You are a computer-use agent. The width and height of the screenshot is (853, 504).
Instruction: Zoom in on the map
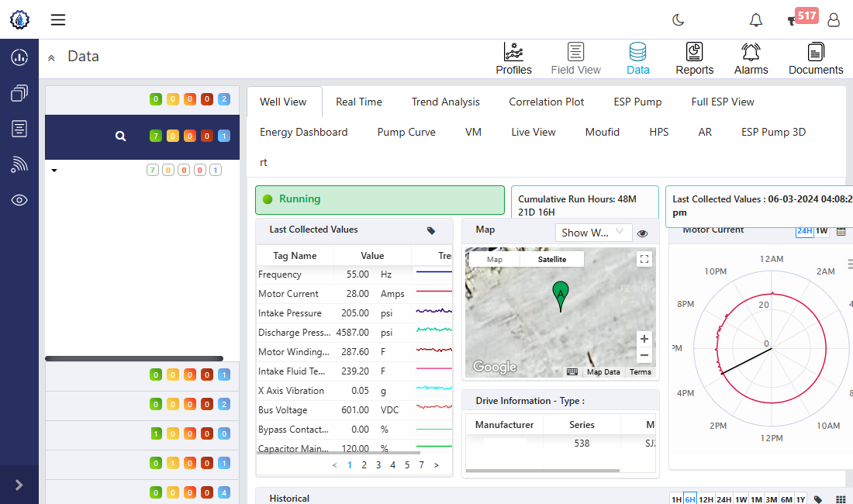[x=644, y=339]
